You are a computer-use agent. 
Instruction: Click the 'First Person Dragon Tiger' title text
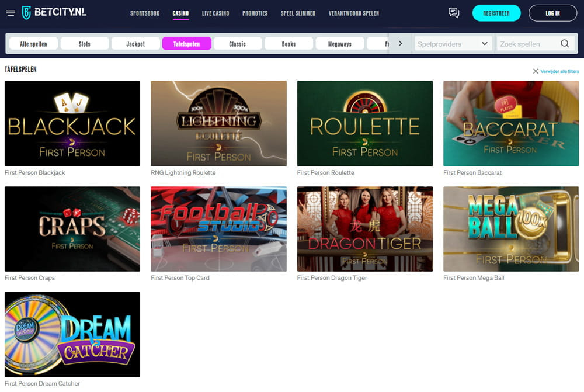click(332, 278)
